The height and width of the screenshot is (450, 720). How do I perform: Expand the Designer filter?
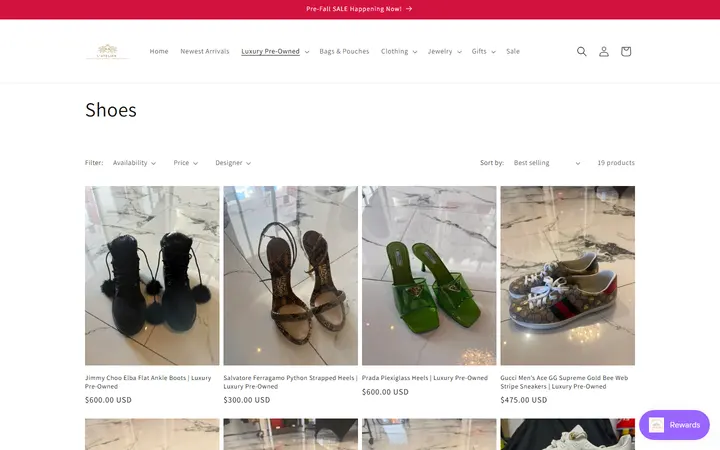coord(233,163)
